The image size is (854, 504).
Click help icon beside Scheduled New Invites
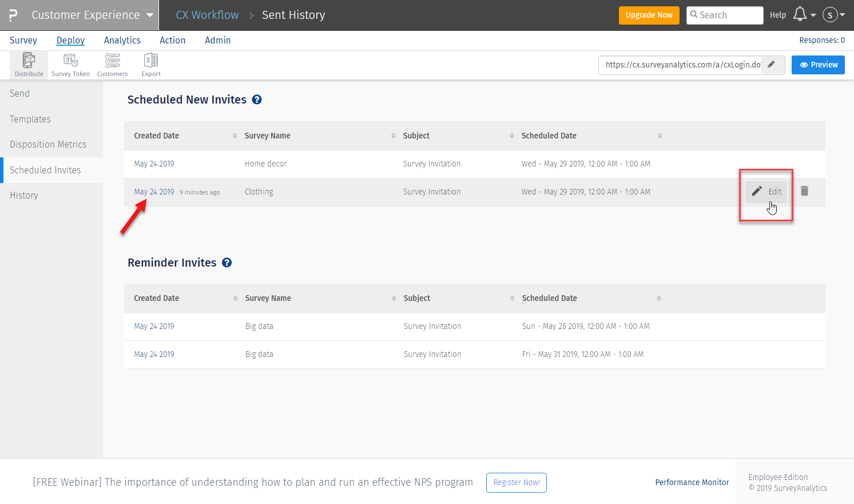(257, 100)
